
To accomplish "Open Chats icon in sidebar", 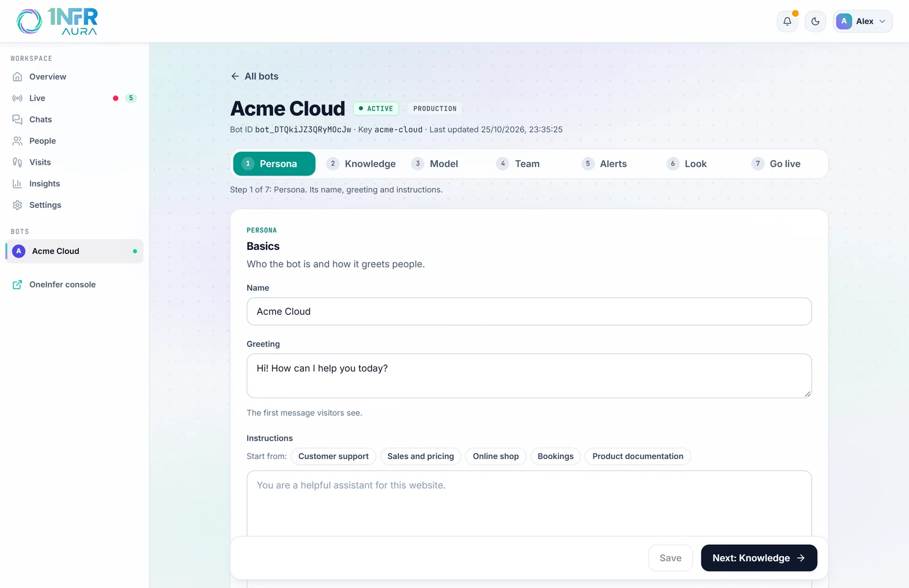I will coord(18,119).
